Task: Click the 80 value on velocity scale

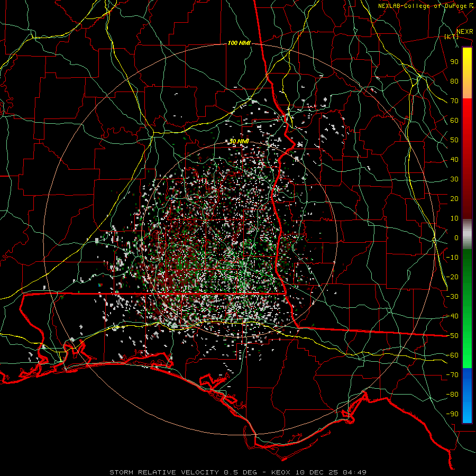Action: pos(454,81)
